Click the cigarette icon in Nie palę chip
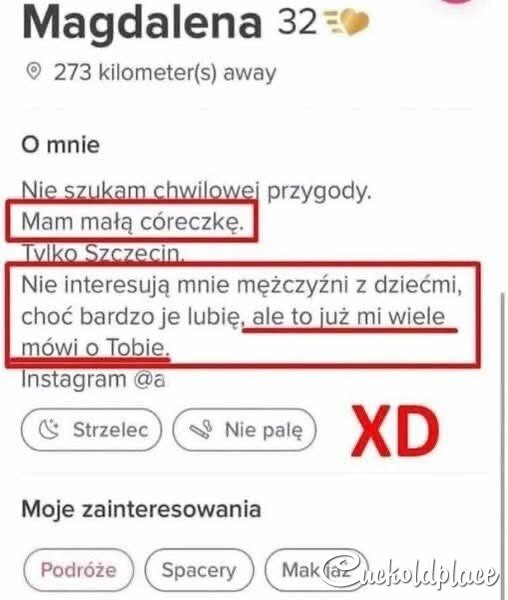 pyautogui.click(x=202, y=429)
